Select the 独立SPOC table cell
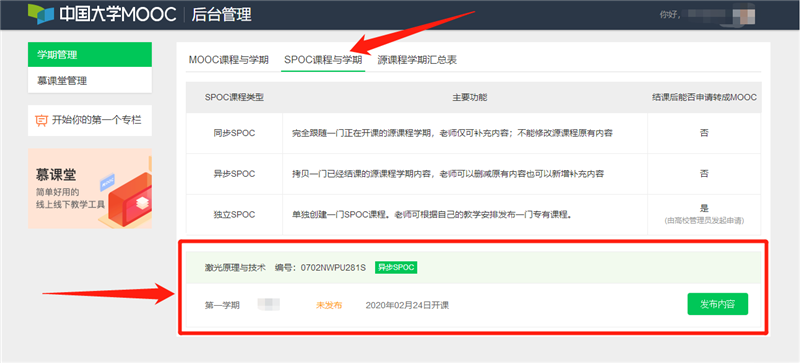 (x=234, y=215)
